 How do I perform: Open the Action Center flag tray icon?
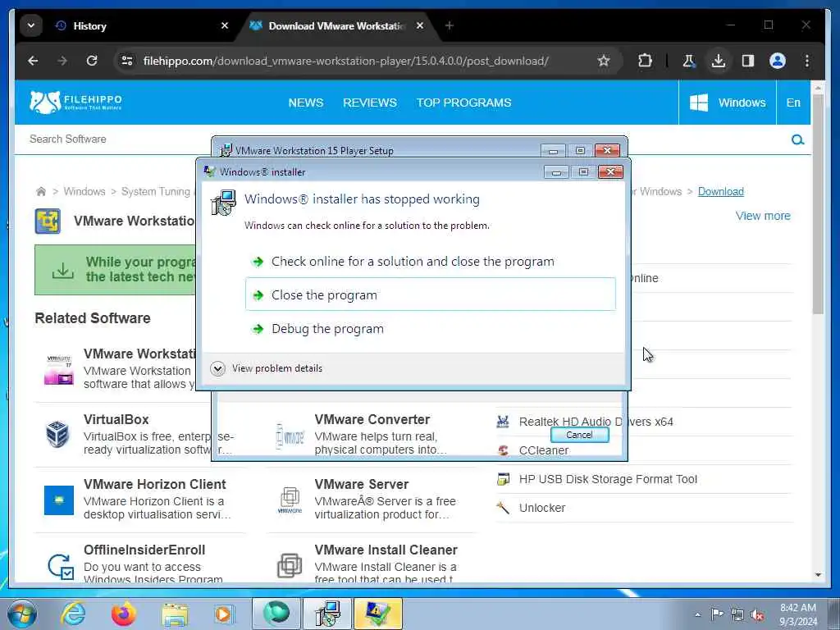[717, 614]
